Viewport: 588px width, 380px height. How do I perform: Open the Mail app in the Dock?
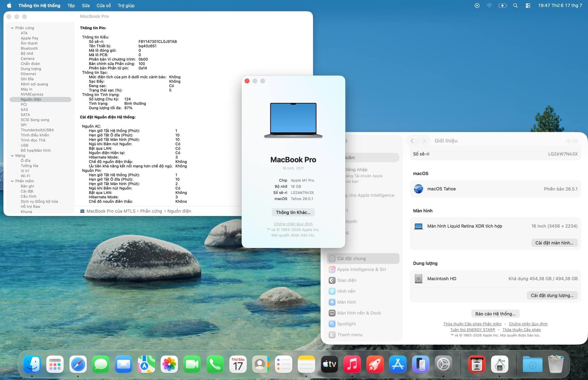[x=123, y=364]
